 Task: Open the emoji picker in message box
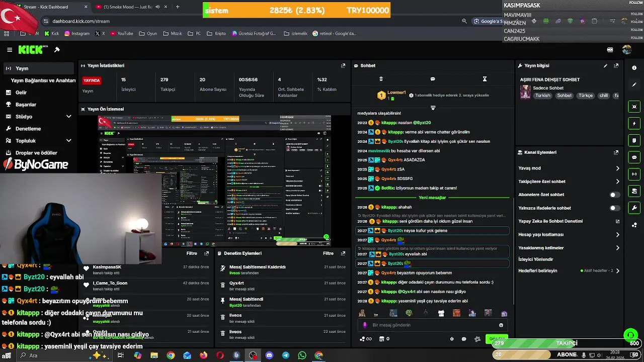(x=501, y=325)
